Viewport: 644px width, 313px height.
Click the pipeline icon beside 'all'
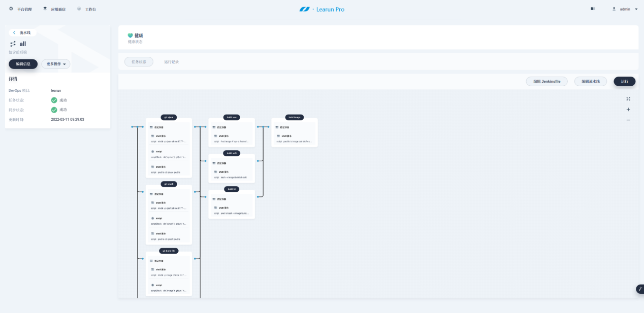[x=13, y=44]
